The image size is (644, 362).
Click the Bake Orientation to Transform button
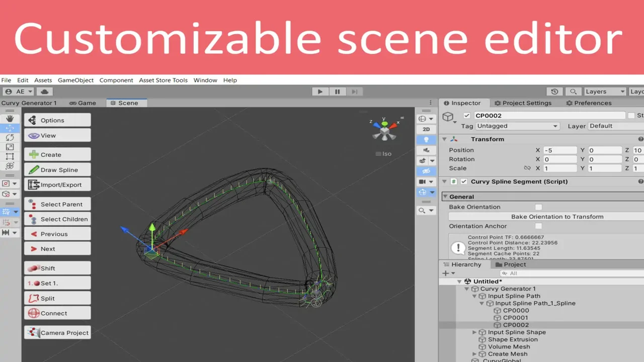coord(557,217)
